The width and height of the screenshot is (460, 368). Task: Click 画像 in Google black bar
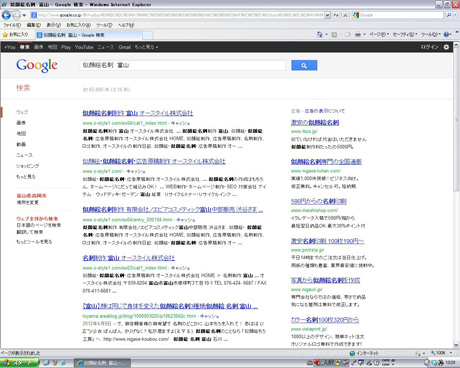point(39,47)
